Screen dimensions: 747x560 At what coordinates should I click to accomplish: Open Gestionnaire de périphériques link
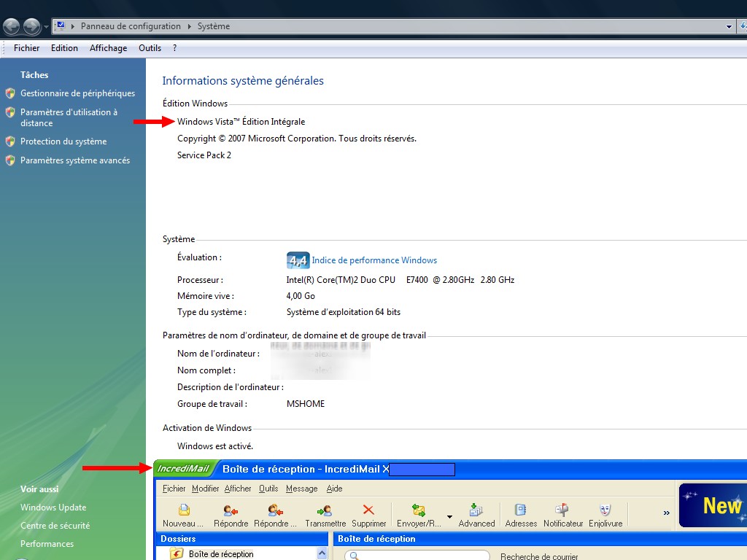(77, 93)
